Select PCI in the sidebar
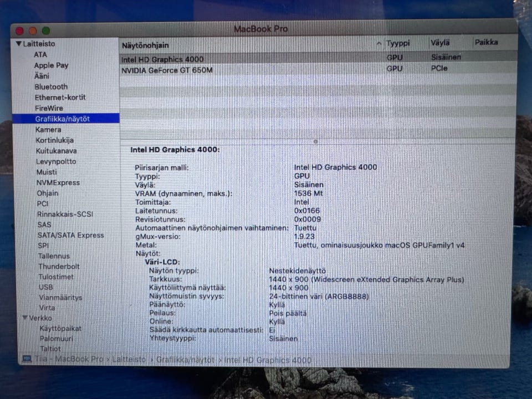532x399 pixels. (43, 203)
